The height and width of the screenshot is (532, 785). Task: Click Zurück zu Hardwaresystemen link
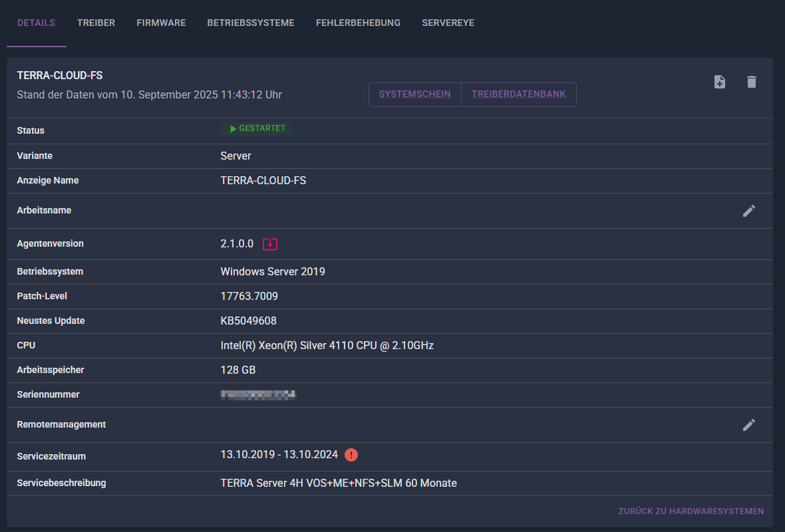[691, 511]
